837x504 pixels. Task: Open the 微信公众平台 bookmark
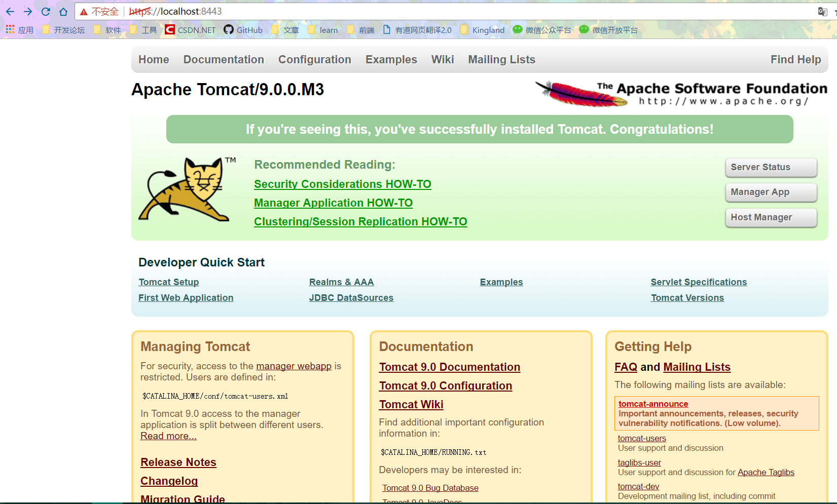pos(542,30)
